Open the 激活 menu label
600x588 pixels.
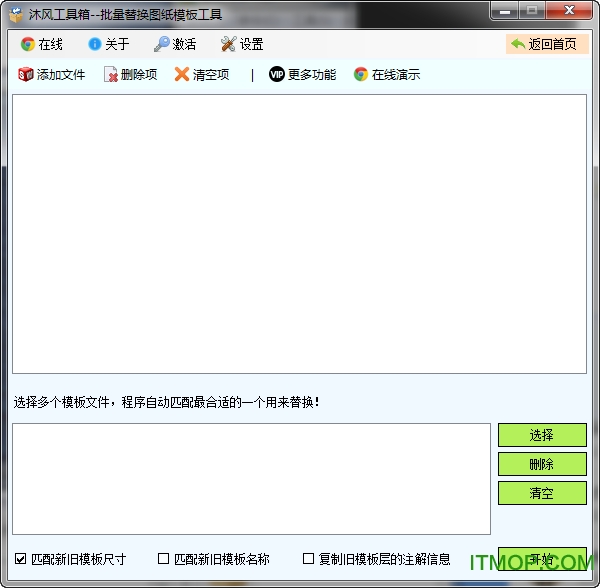tap(184, 44)
